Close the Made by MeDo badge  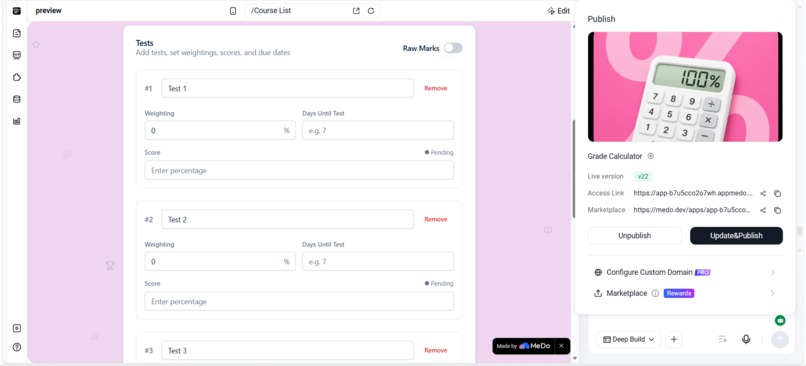[x=561, y=346]
